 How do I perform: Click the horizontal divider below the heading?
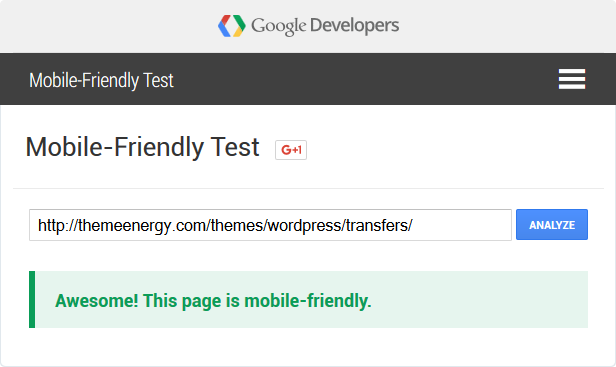(308, 189)
